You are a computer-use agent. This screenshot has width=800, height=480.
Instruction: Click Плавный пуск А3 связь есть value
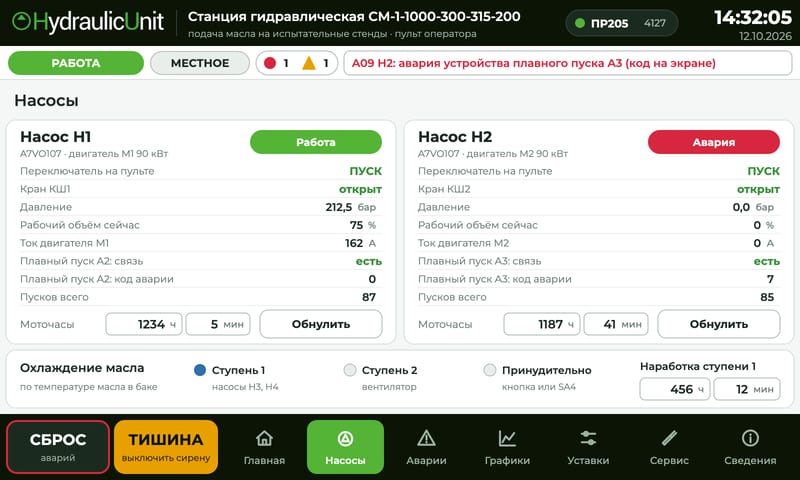(x=767, y=261)
